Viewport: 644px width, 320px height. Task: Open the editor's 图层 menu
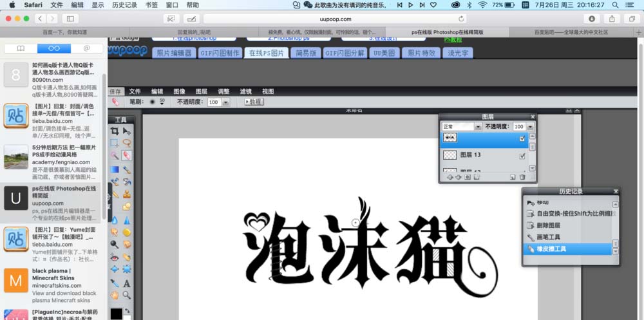tap(201, 91)
